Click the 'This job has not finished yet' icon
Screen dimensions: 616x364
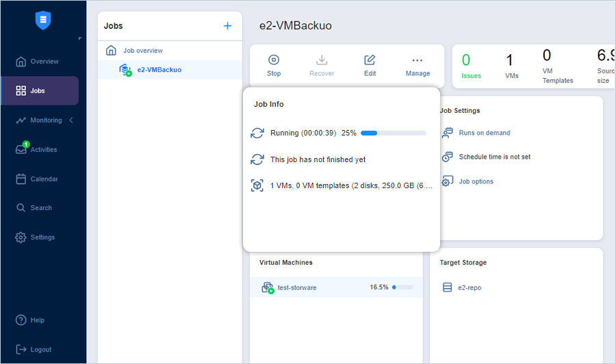point(257,159)
